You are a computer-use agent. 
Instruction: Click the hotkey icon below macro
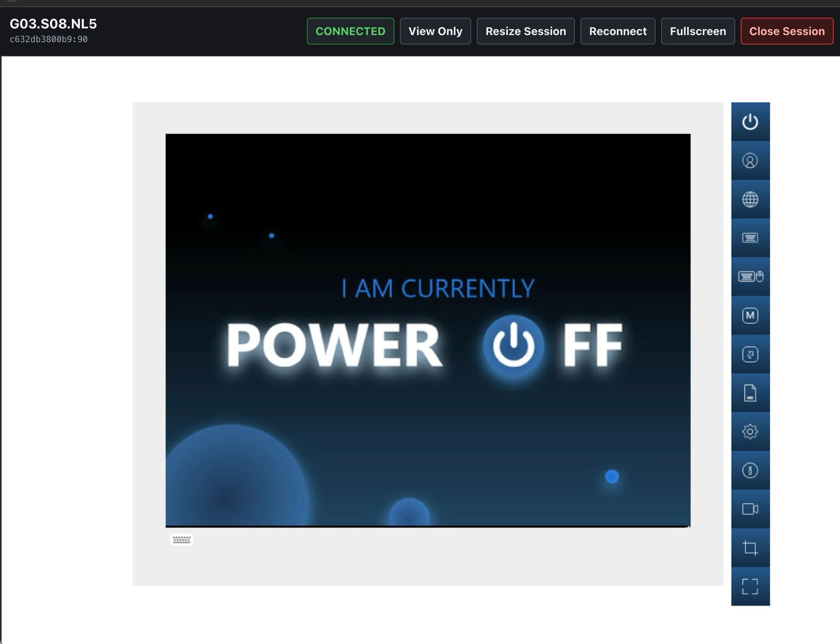pyautogui.click(x=750, y=354)
